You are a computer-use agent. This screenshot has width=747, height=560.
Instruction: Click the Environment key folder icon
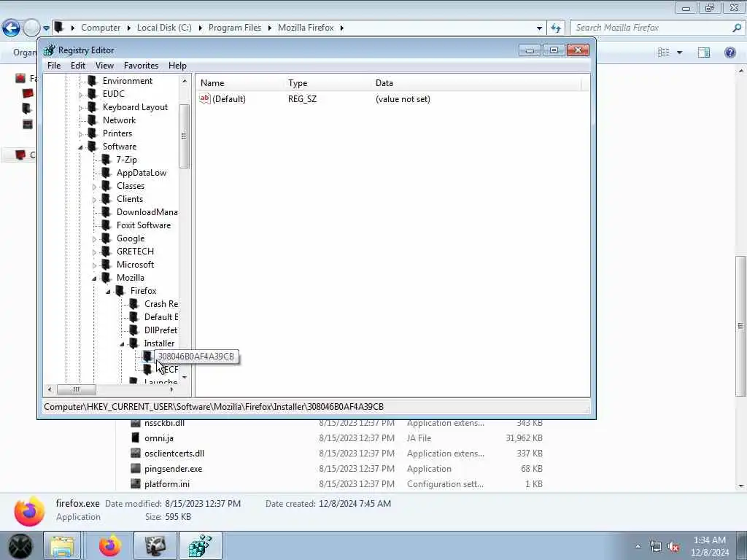pyautogui.click(x=93, y=81)
